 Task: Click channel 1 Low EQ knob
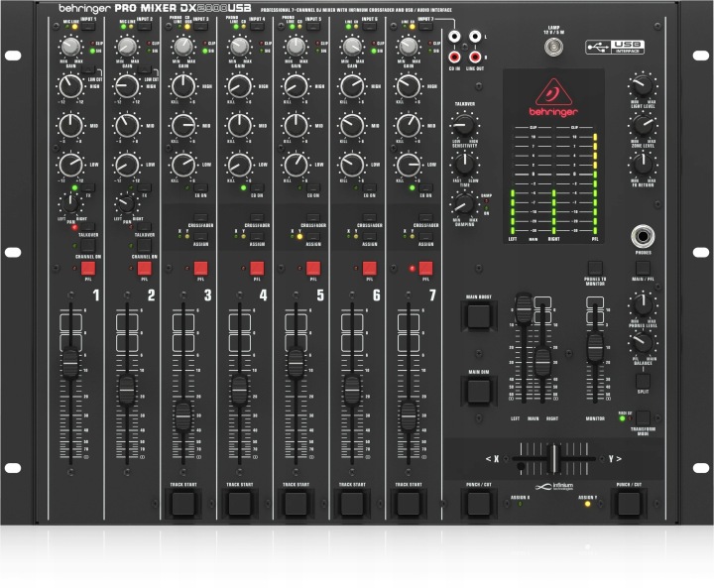coord(70,165)
